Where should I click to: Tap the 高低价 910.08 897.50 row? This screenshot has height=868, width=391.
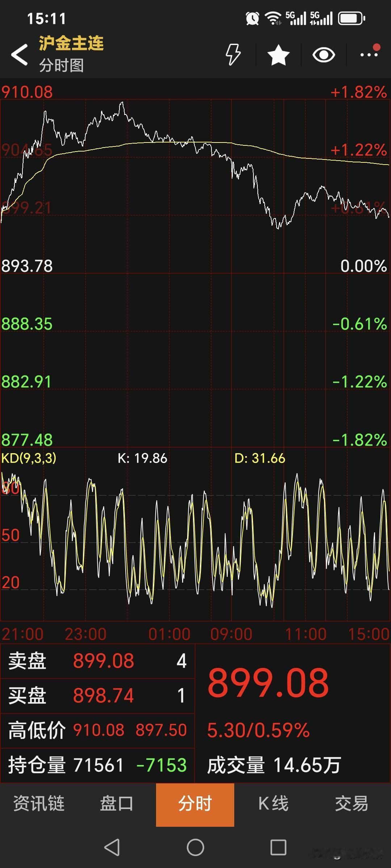tap(97, 730)
